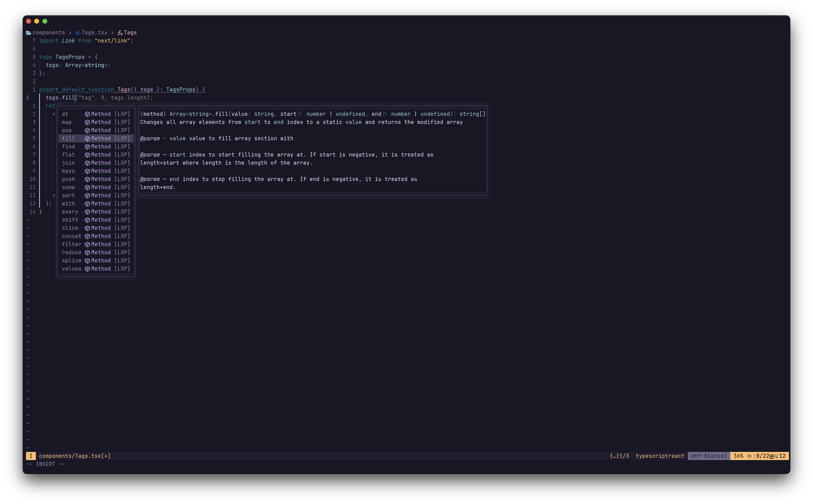Click the method cube icon beside reduce
Screen dimensions: 813x504
(x=87, y=252)
